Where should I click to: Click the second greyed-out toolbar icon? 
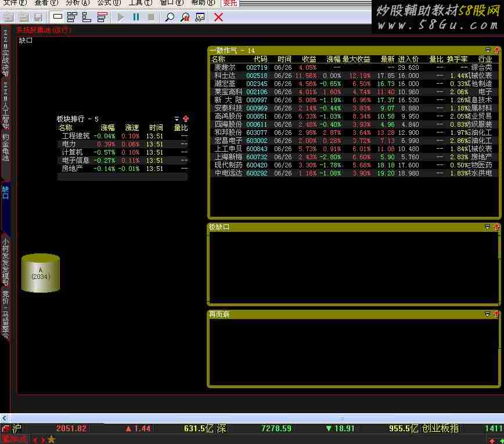23,17
